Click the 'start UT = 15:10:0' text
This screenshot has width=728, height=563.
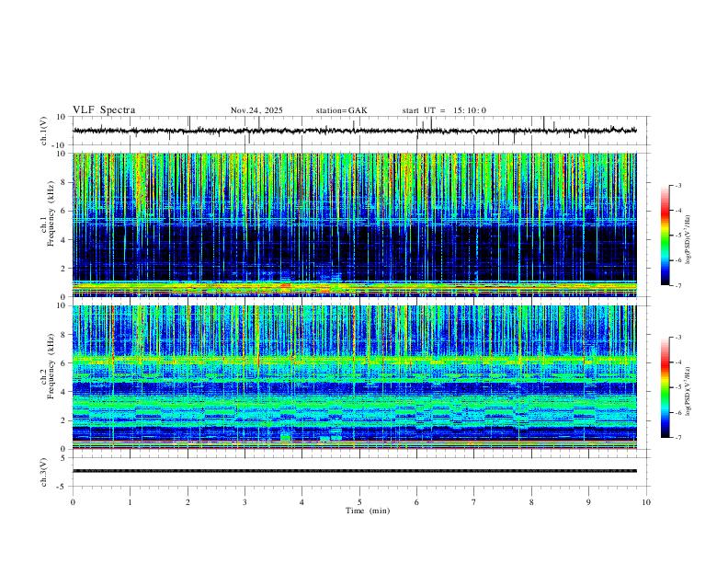click(x=444, y=110)
